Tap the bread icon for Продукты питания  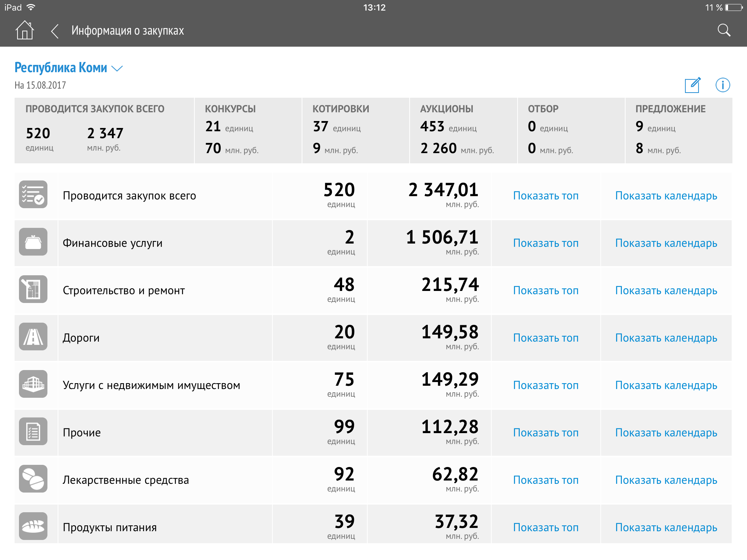click(x=33, y=526)
